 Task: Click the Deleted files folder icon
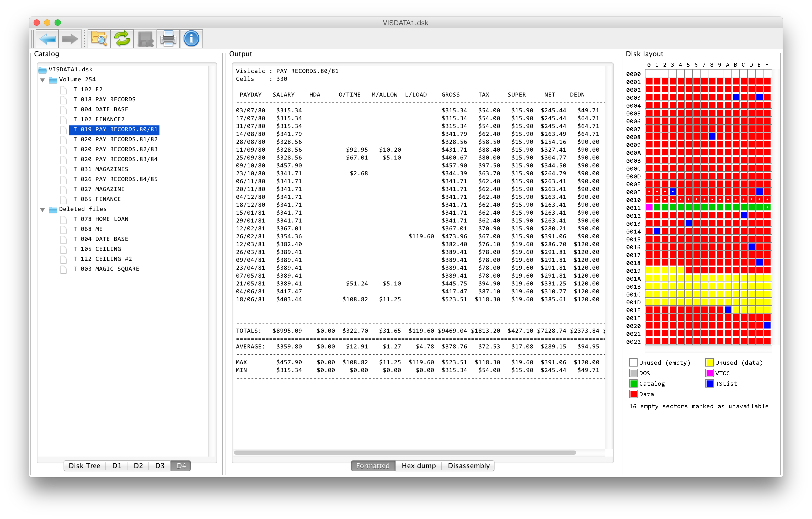[x=53, y=210]
